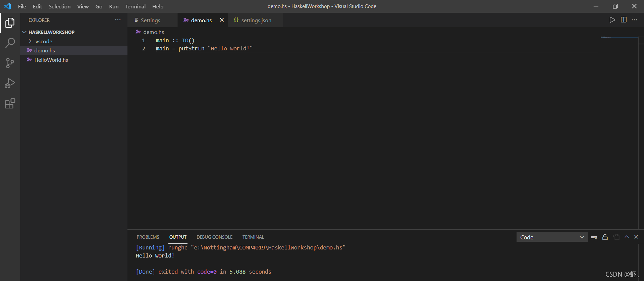Image resolution: width=644 pixels, height=281 pixels.
Task: Minimize the VS Code window
Action: [x=596, y=6]
